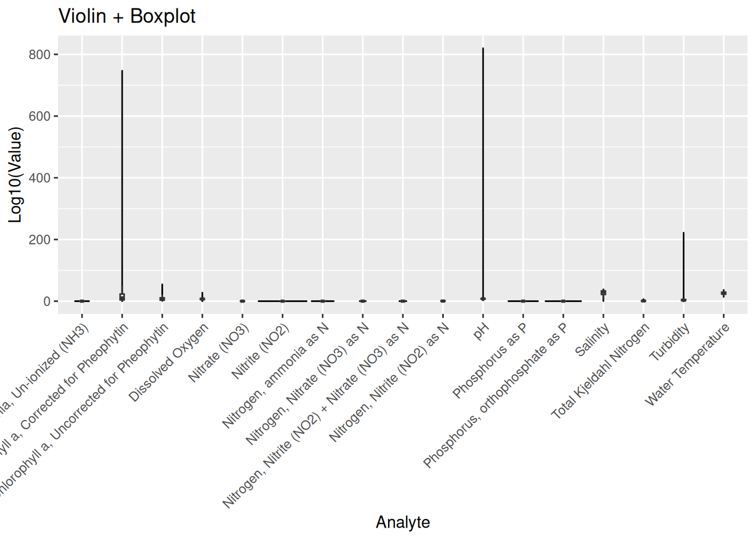The image size is (756, 540).
Task: Click the "Nitrate (NO3)" axis label
Action: (219, 354)
